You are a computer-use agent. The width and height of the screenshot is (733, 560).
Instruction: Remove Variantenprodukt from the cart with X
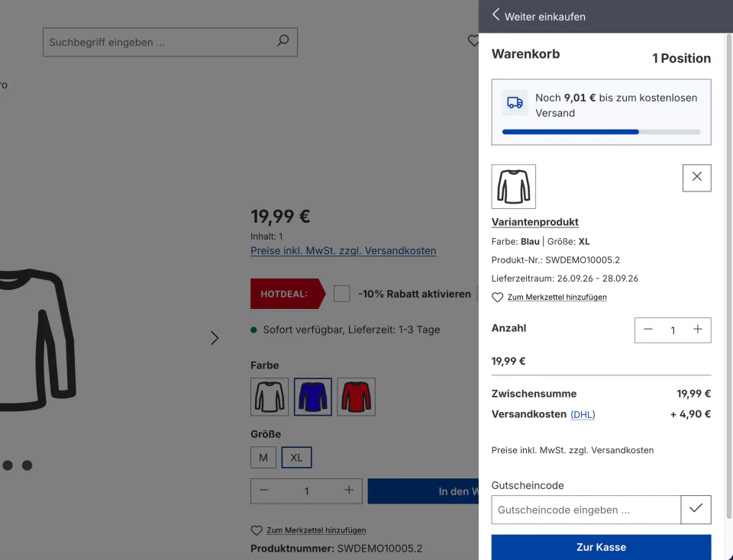[x=696, y=178]
